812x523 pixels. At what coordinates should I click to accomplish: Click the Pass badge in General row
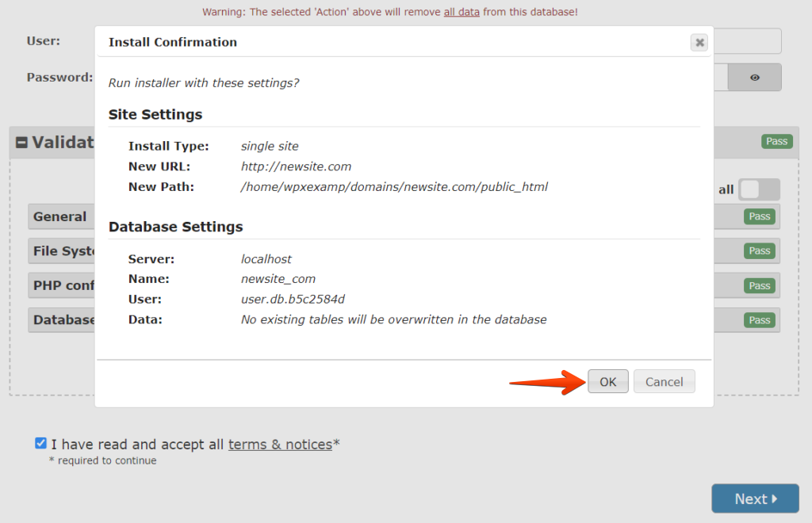[759, 216]
